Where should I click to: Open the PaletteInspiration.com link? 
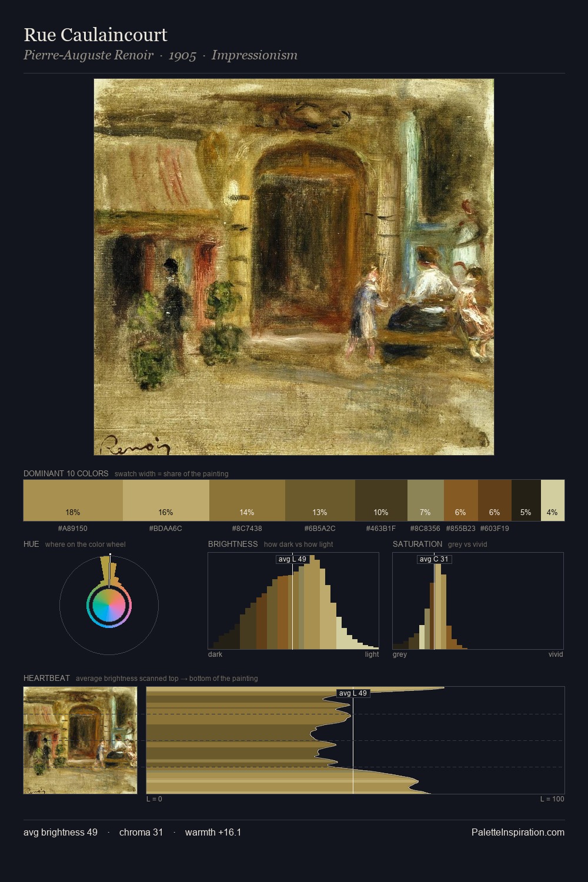518,832
